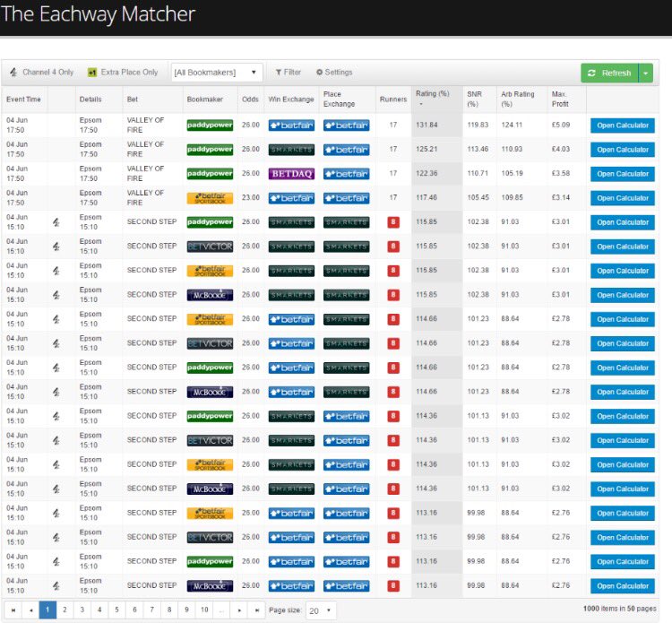Sort by the SNR (%) column header

pyautogui.click(x=474, y=99)
